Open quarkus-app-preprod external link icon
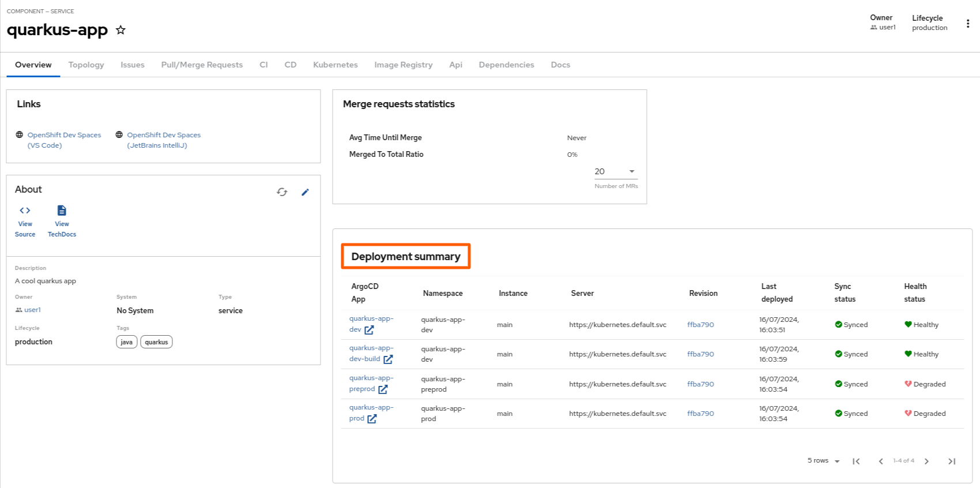 [383, 389]
